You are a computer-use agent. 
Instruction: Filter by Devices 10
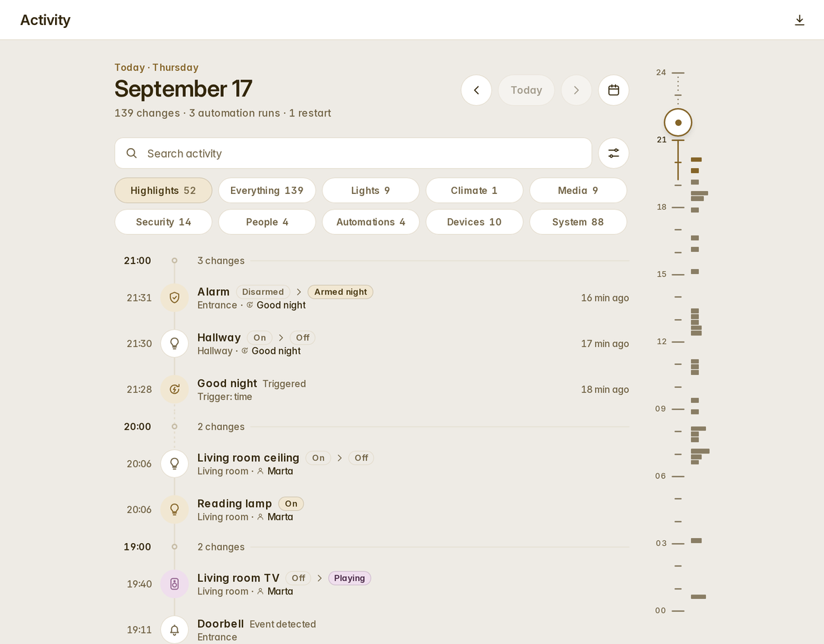(x=474, y=222)
